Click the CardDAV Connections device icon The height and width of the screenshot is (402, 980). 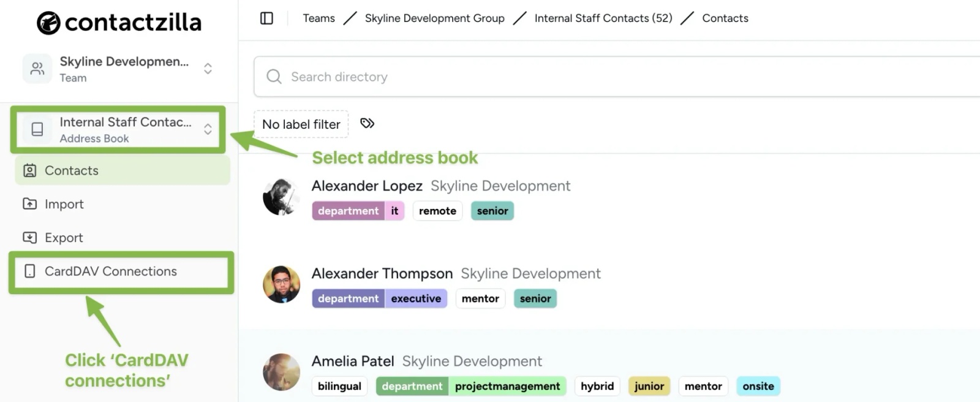coord(29,271)
